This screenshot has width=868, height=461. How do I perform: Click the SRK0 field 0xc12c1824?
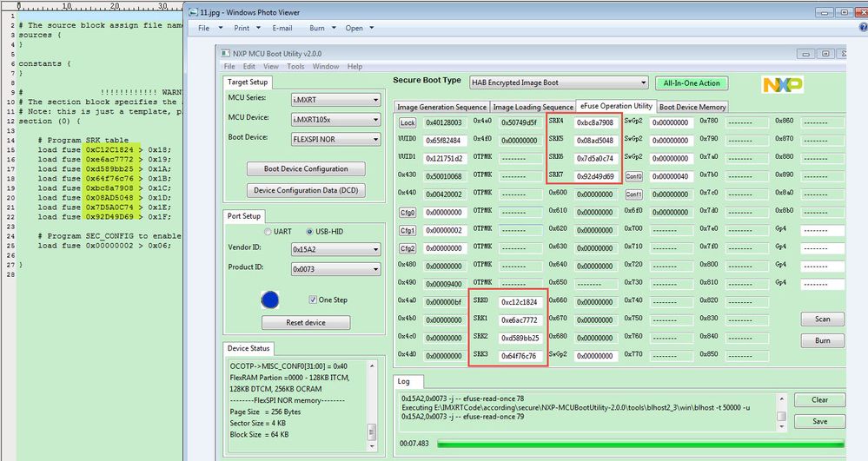coord(520,302)
